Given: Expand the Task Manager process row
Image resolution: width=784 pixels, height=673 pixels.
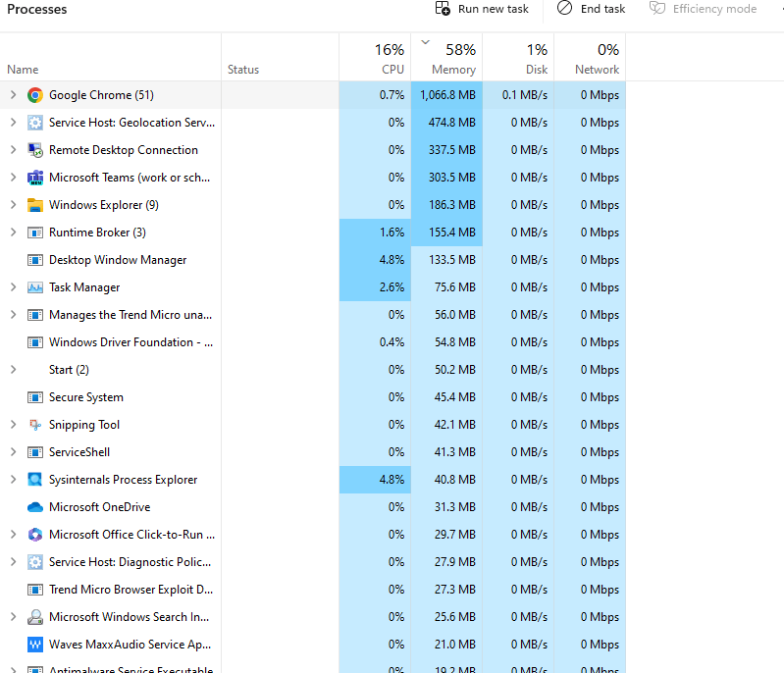Looking at the screenshot, I should point(14,287).
